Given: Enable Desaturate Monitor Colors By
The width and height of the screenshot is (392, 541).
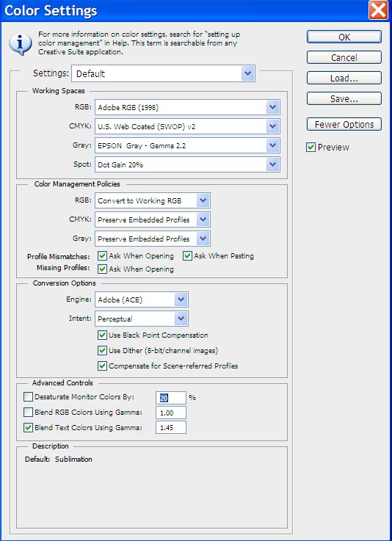Looking at the screenshot, I should coord(29,397).
